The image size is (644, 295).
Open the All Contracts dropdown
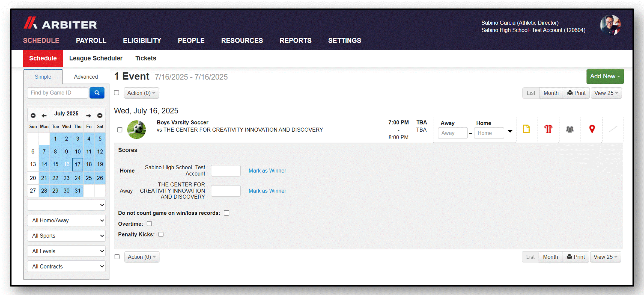66,266
